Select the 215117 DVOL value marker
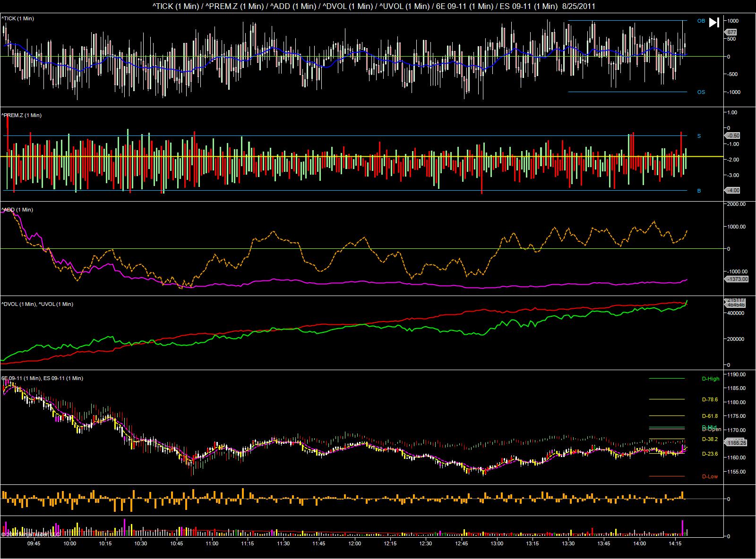This screenshot has width=756, height=559. coord(736,300)
